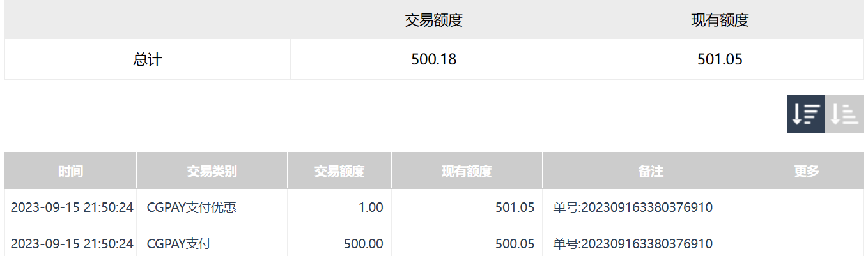Click the 更多 column header
The width and height of the screenshot is (868, 256).
pos(807,171)
